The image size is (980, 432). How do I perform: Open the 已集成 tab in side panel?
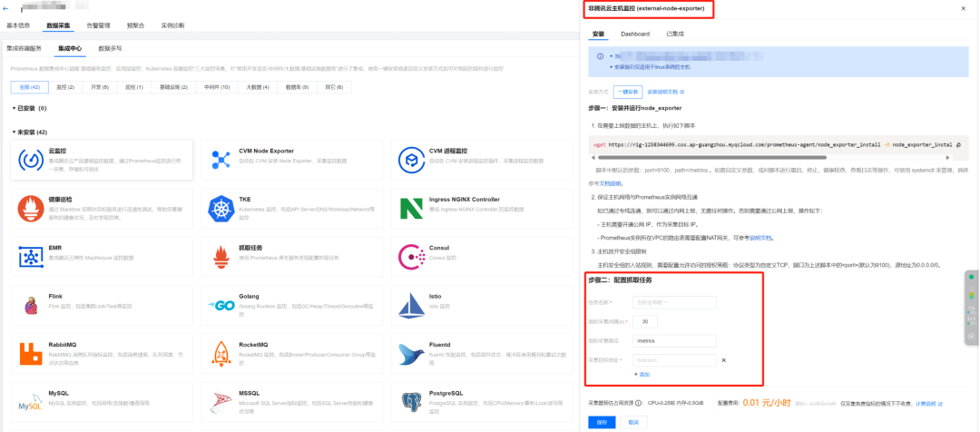click(674, 34)
